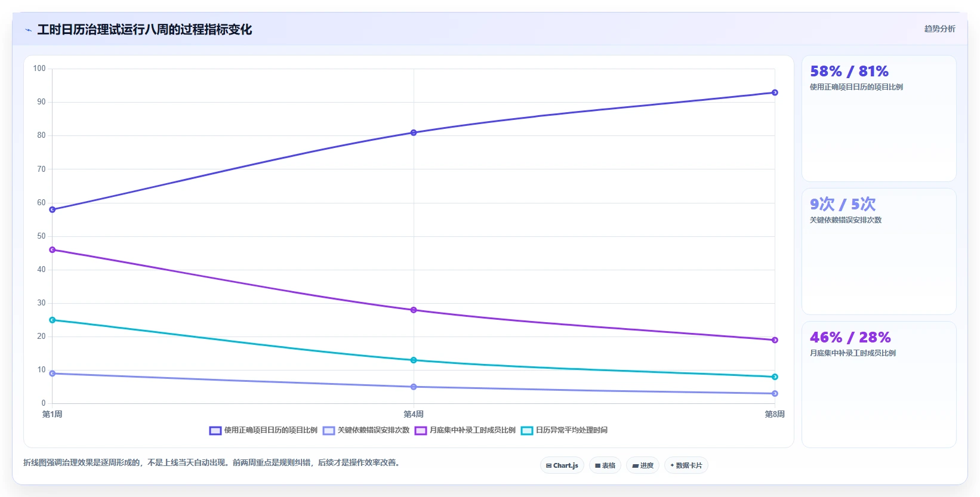Toggle the 使用正确项目日历的项目比例 legend series

click(x=263, y=430)
